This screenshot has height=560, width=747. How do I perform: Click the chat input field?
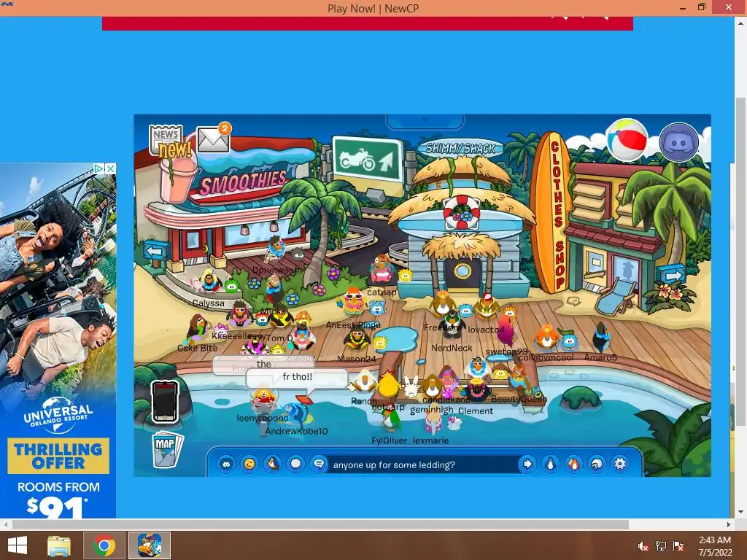(x=422, y=464)
